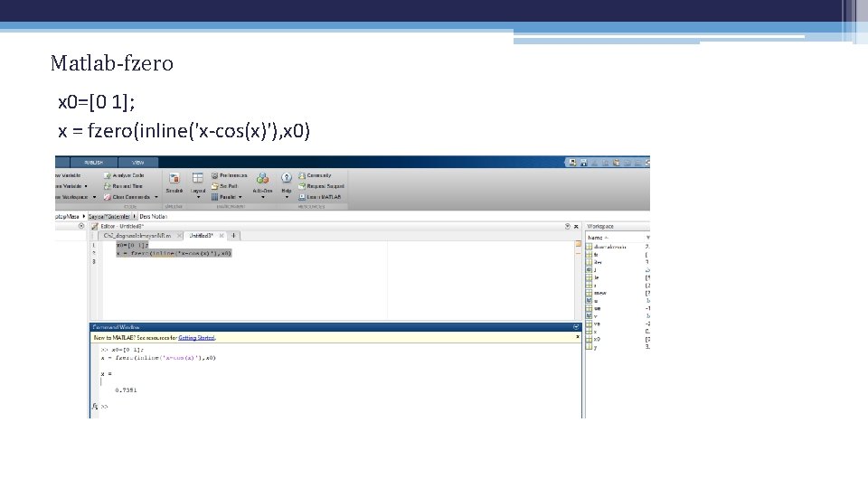Switch to the Ch2_dogrusalolmayanNR.m editor tab

(x=137, y=236)
